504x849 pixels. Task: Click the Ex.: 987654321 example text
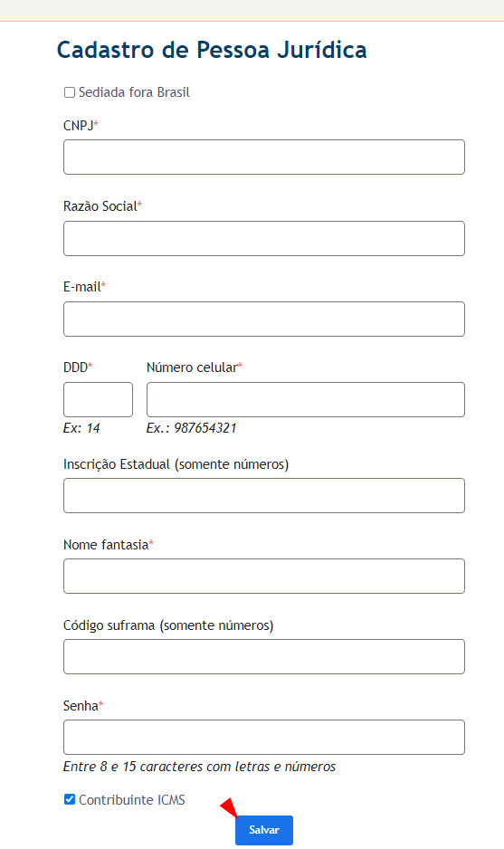[x=192, y=428]
